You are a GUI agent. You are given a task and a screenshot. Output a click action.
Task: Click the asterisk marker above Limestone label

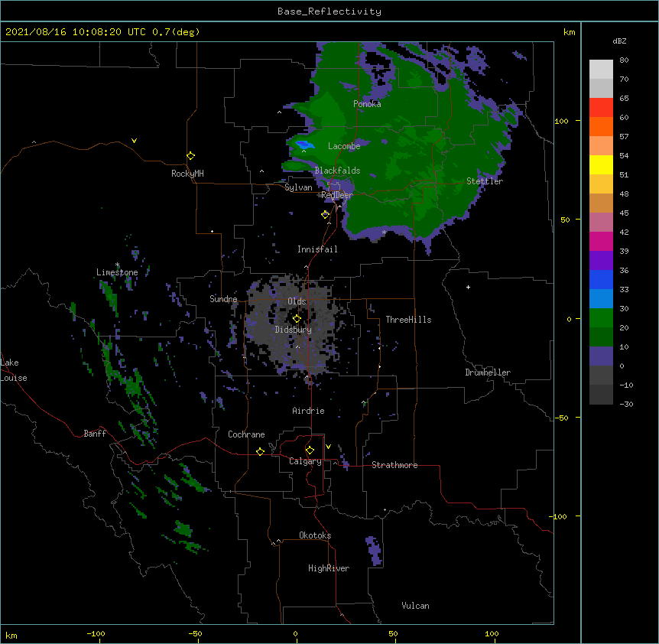coord(117,265)
